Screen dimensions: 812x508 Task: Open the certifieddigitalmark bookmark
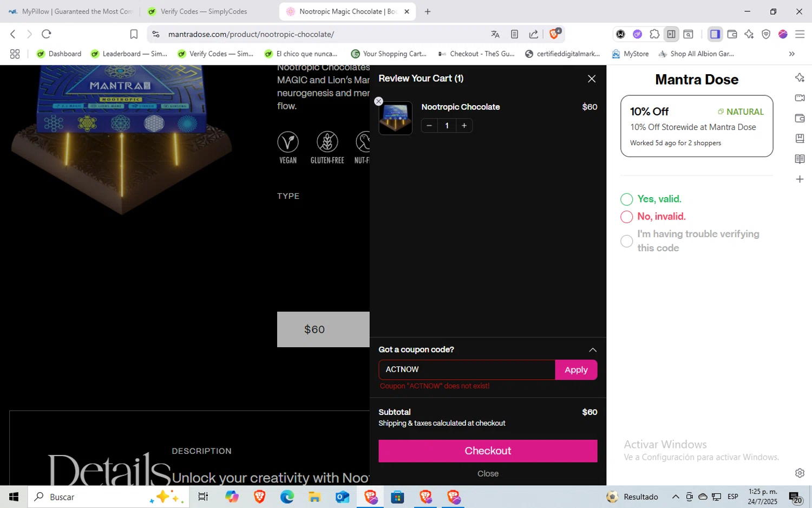[x=562, y=54]
